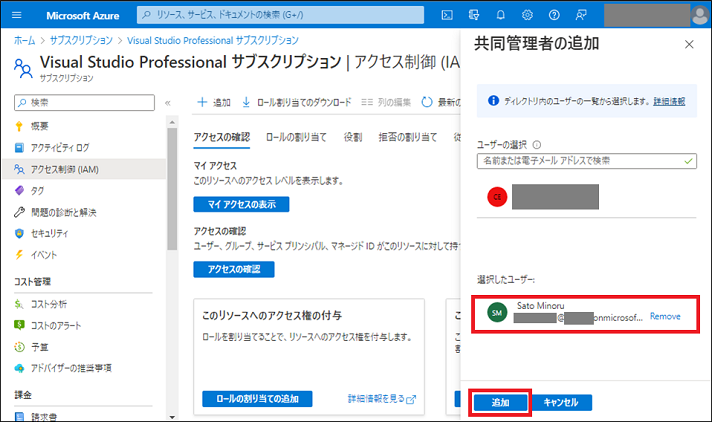Image resolution: width=712 pixels, height=422 pixels.
Task: Click in the sidebar 検索 box
Action: 84,103
